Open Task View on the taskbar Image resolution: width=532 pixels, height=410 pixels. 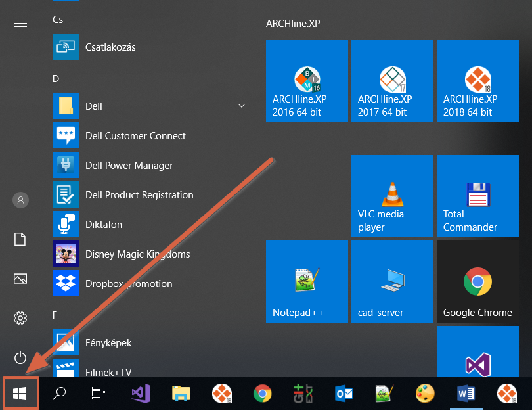pos(99,394)
